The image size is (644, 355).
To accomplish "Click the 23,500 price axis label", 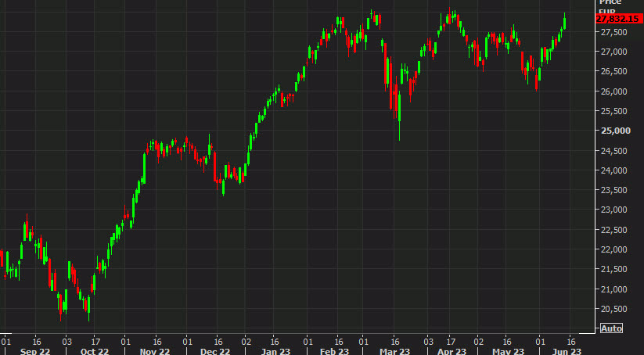I will coord(613,190).
